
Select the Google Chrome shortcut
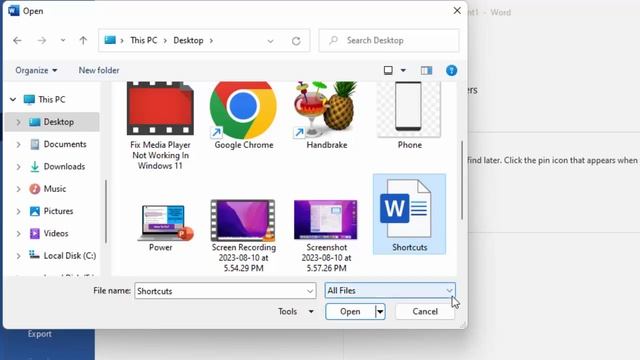tap(243, 116)
